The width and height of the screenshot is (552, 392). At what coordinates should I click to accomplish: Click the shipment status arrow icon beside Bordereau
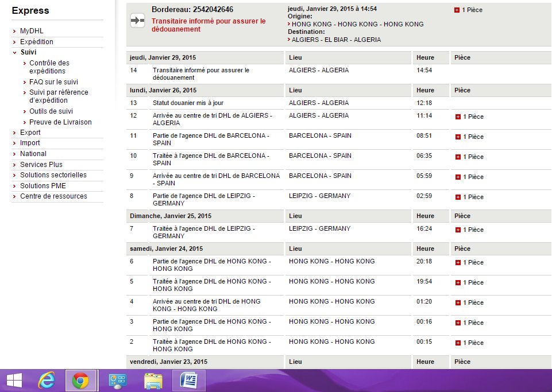[137, 21]
